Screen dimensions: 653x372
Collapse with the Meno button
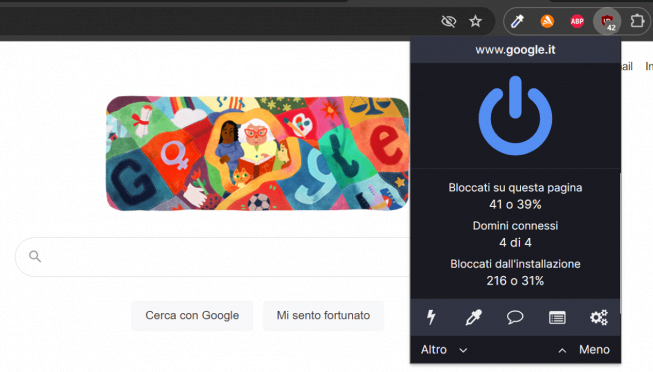(584, 350)
